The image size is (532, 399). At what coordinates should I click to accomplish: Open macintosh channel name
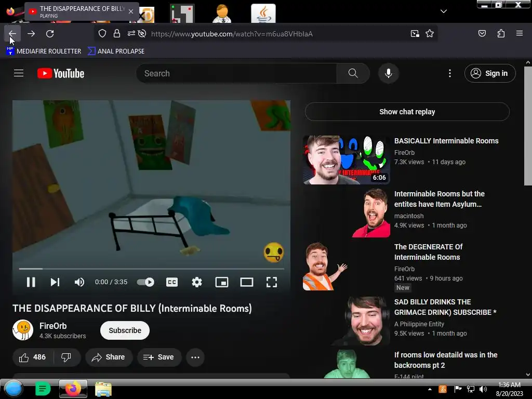pyautogui.click(x=409, y=216)
